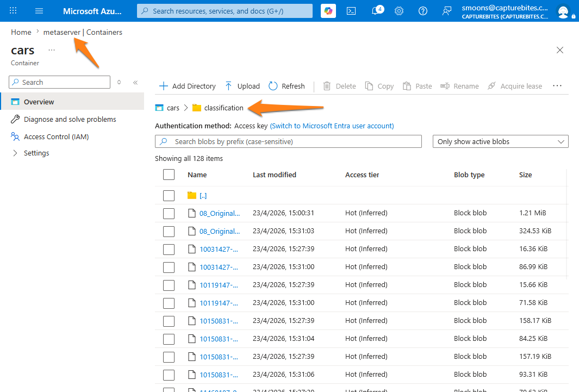The image size is (579, 392).
Task: Open Diagnose and solve problems
Action: click(70, 119)
